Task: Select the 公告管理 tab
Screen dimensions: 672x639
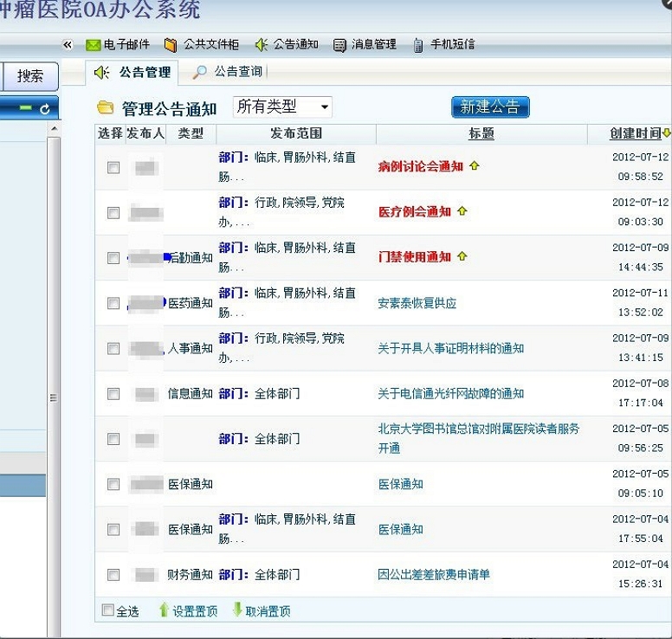Action: coord(132,73)
